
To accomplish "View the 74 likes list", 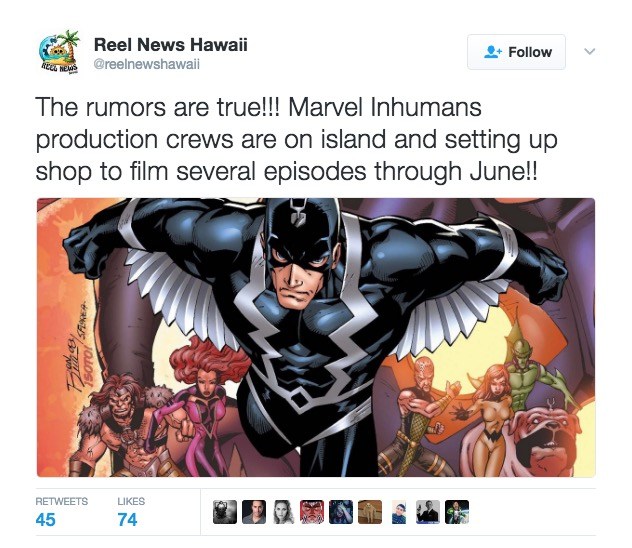I will click(127, 519).
